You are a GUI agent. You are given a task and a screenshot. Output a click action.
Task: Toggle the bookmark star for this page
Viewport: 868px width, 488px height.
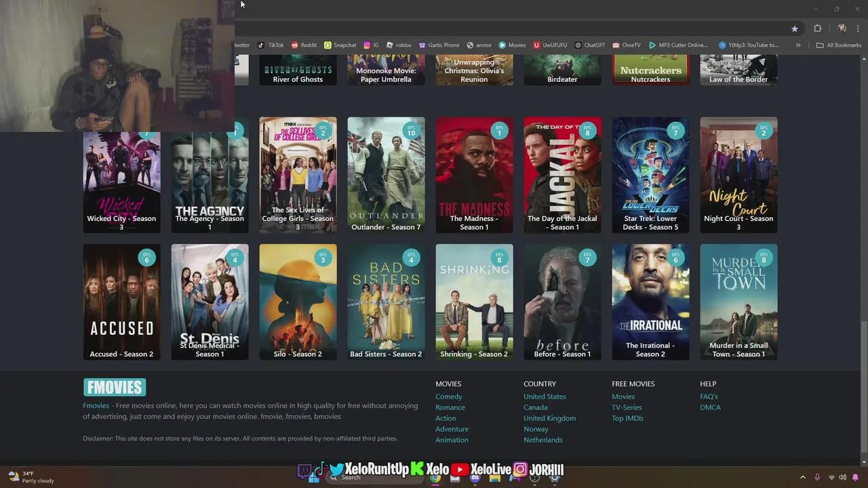794,28
